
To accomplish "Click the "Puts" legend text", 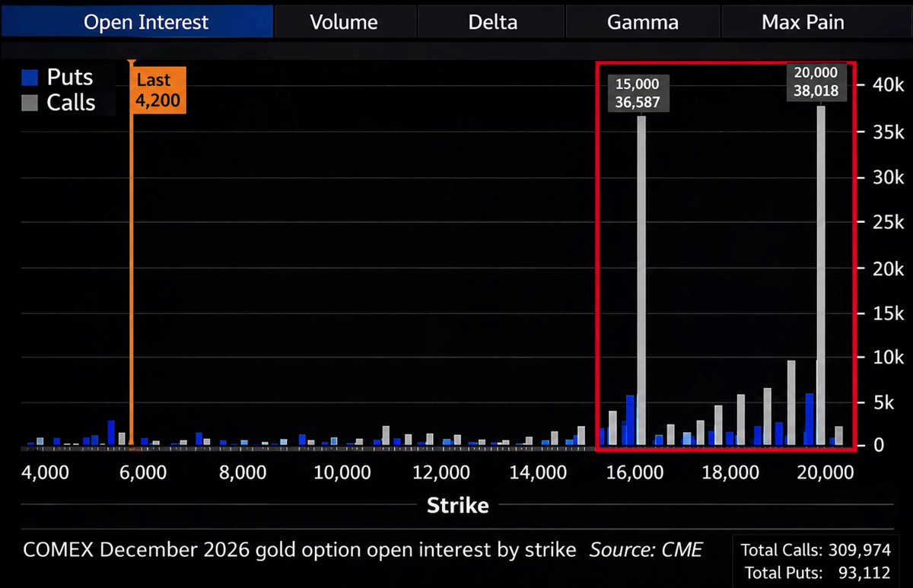I will tap(70, 78).
